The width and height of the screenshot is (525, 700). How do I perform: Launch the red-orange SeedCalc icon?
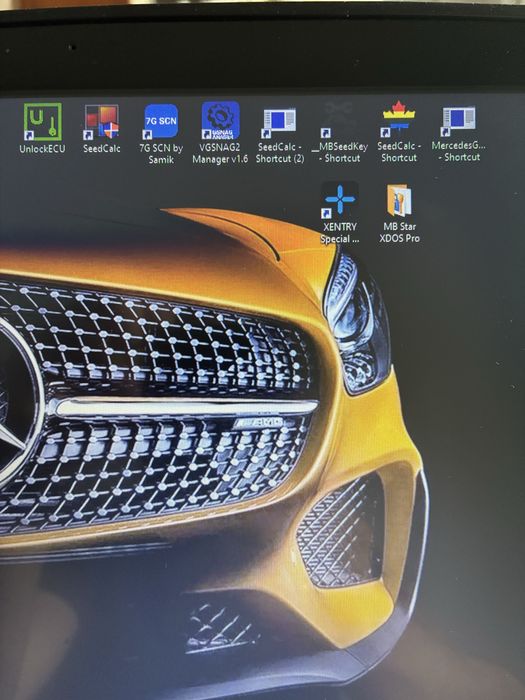point(102,121)
